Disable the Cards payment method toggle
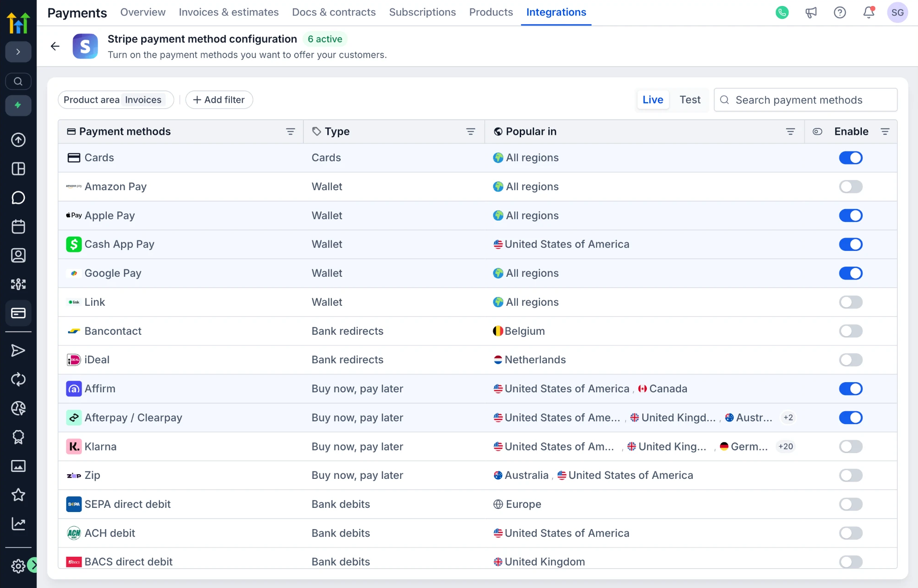 850,158
